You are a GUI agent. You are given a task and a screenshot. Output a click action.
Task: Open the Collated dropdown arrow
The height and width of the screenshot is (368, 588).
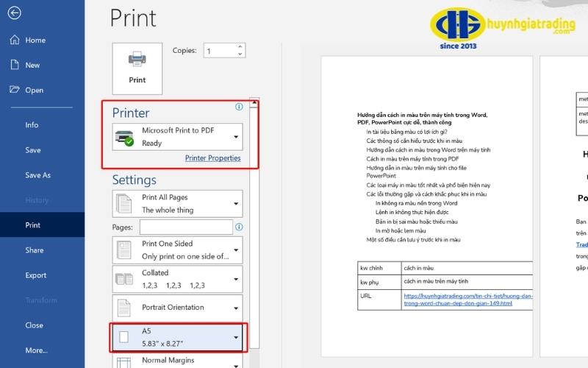point(236,279)
